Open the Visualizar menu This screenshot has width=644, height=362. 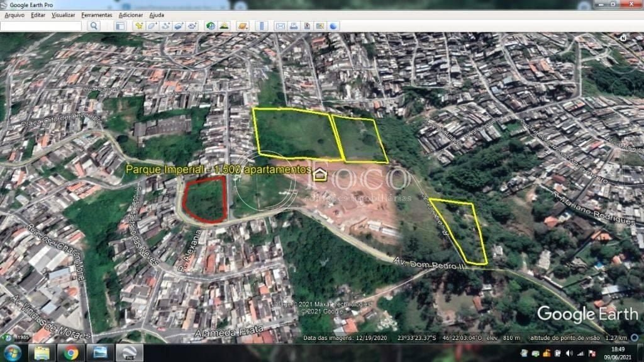[x=64, y=15]
